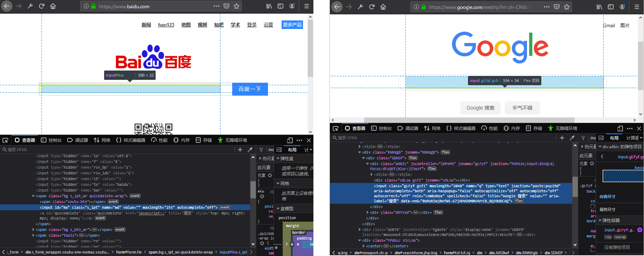Go back in the Baidu browser window

(x=6, y=6)
